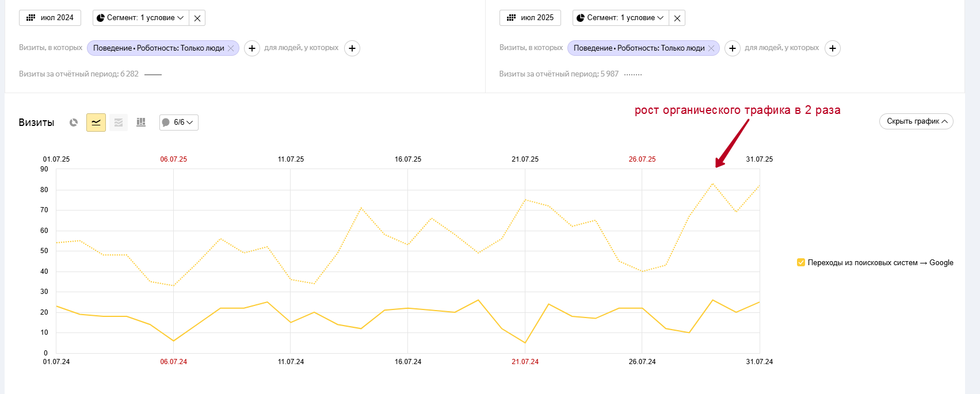Click text Визиты за отчётный период: 6 282
The image size is (980, 394).
pos(79,74)
